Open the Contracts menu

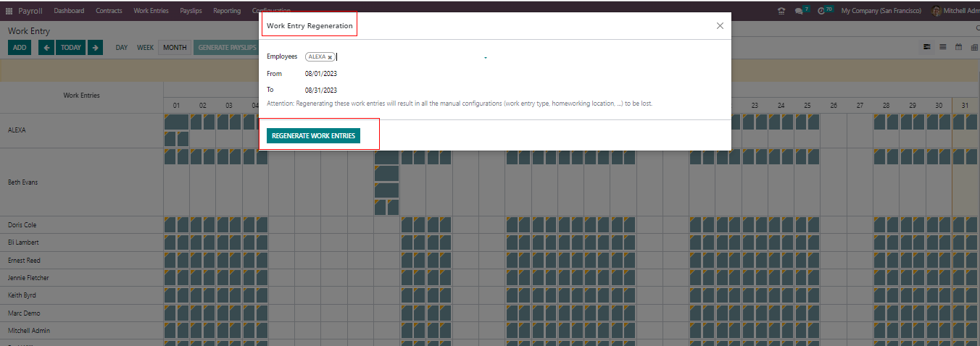109,11
